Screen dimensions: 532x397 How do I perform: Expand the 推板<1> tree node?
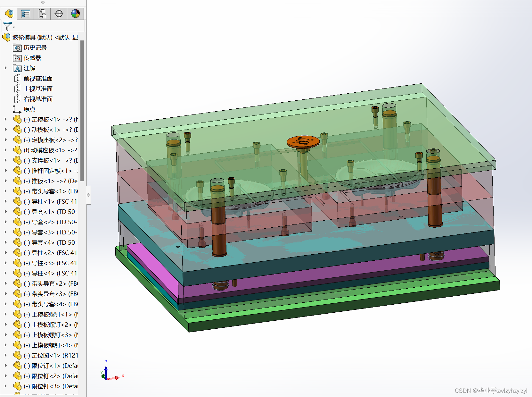coord(5,181)
